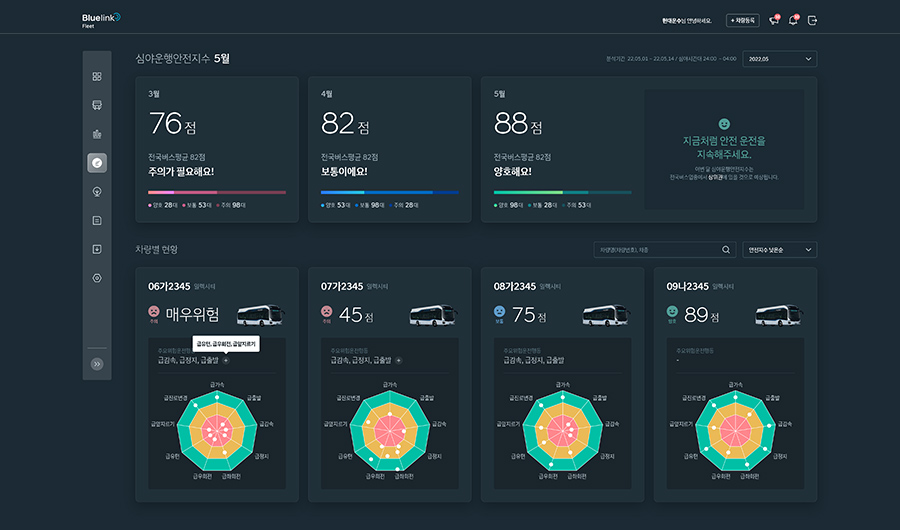This screenshot has width=900, height=530.
Task: Open the settings gear icon in sidebar
Action: (x=97, y=278)
